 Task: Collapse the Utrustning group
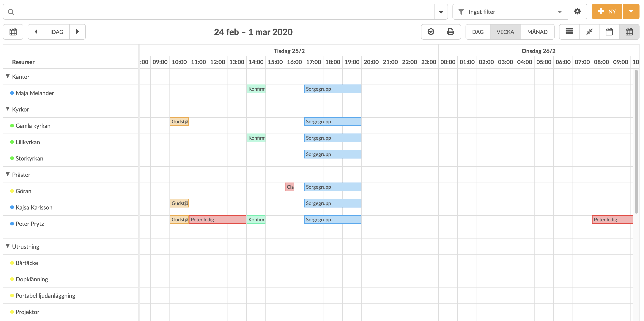click(8, 246)
